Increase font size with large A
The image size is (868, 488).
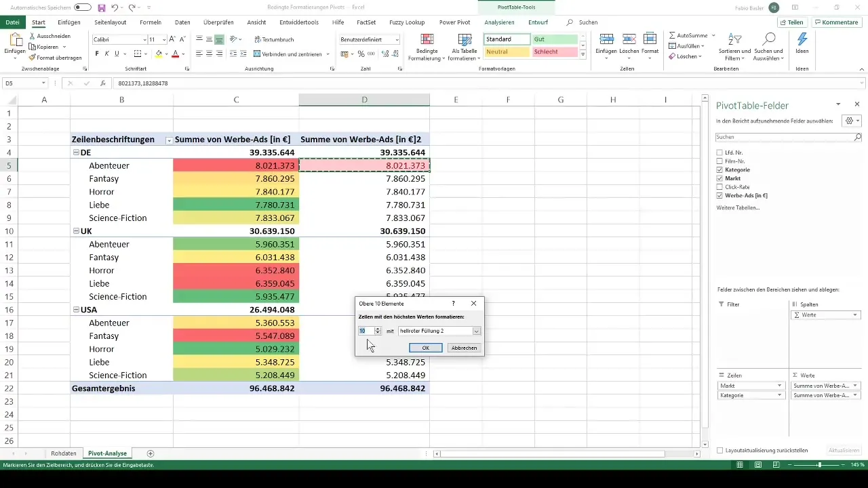coord(172,40)
